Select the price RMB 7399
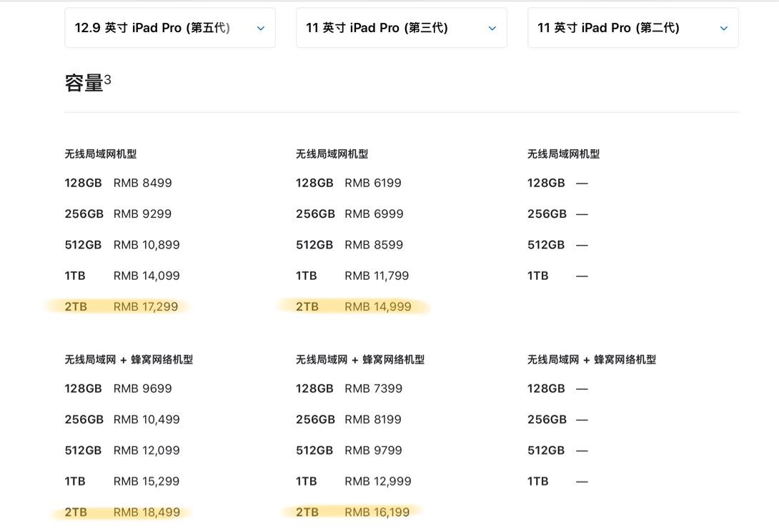This screenshot has height=532, width=779. tap(374, 388)
